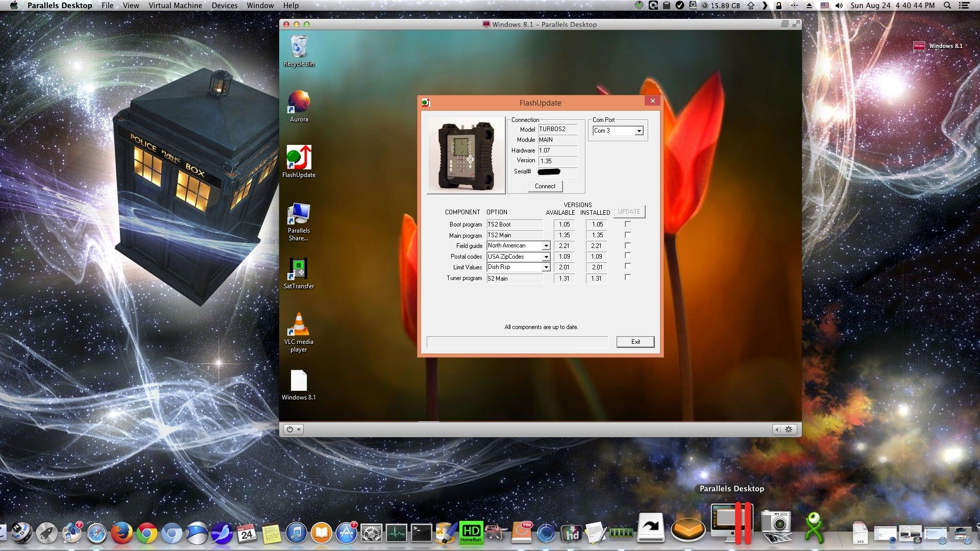Open iTunes from the Dock

pos(296,534)
